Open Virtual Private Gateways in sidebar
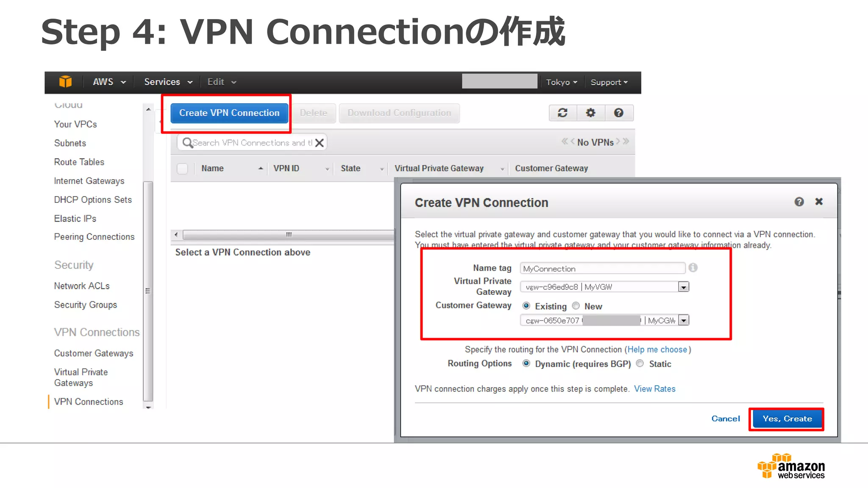 pos(81,377)
